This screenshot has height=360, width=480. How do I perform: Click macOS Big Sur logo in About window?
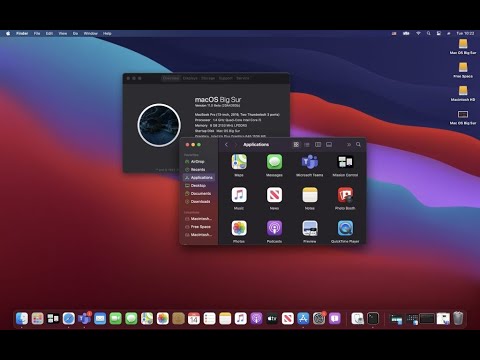click(159, 125)
